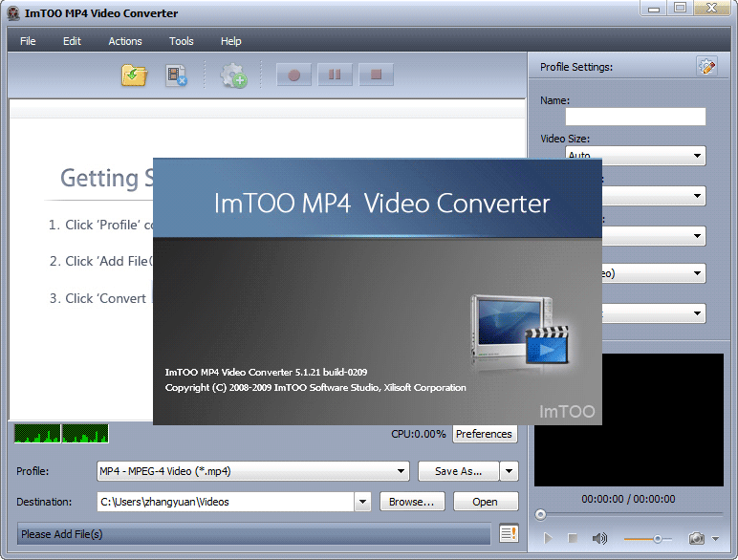738x560 pixels.
Task: Open the conversion log icon
Action: [509, 533]
